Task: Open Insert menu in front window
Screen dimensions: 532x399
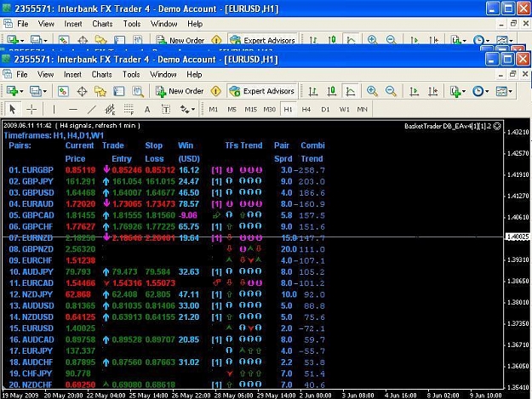Action: (x=72, y=74)
